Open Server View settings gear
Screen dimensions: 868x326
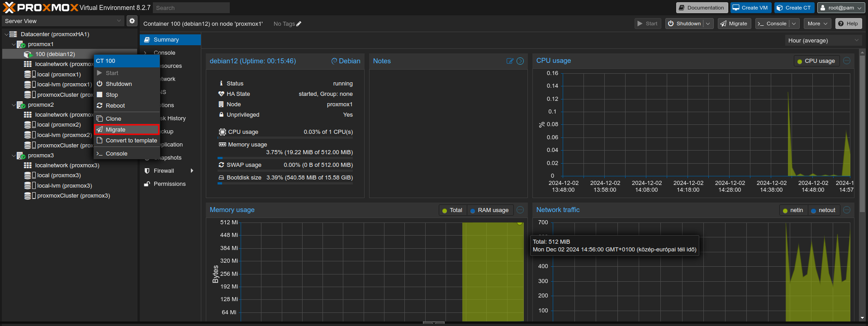click(x=132, y=21)
